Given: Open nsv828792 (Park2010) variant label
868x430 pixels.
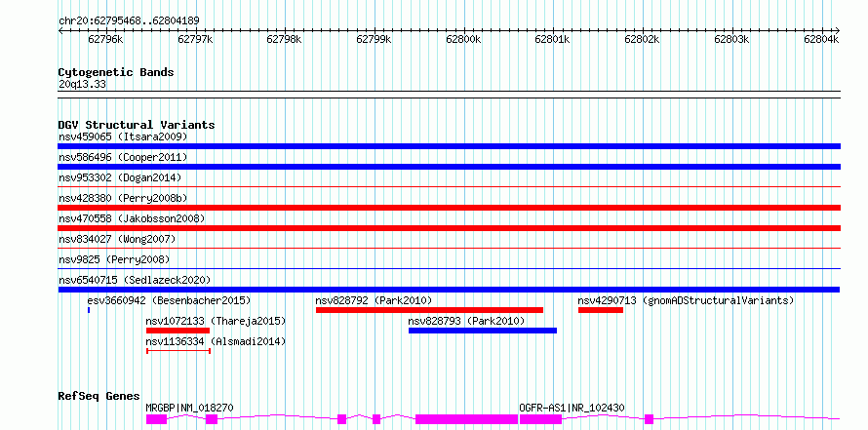Looking at the screenshot, I should (374, 301).
